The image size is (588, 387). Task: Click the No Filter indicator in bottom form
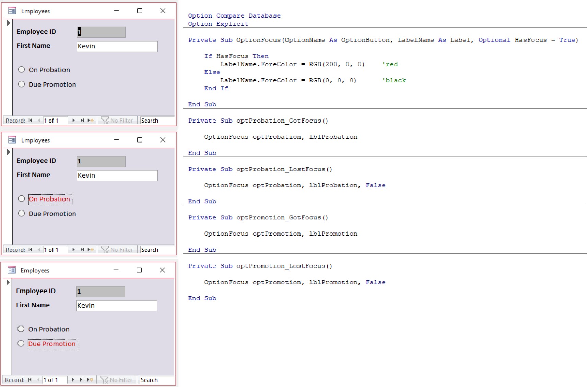click(x=117, y=380)
